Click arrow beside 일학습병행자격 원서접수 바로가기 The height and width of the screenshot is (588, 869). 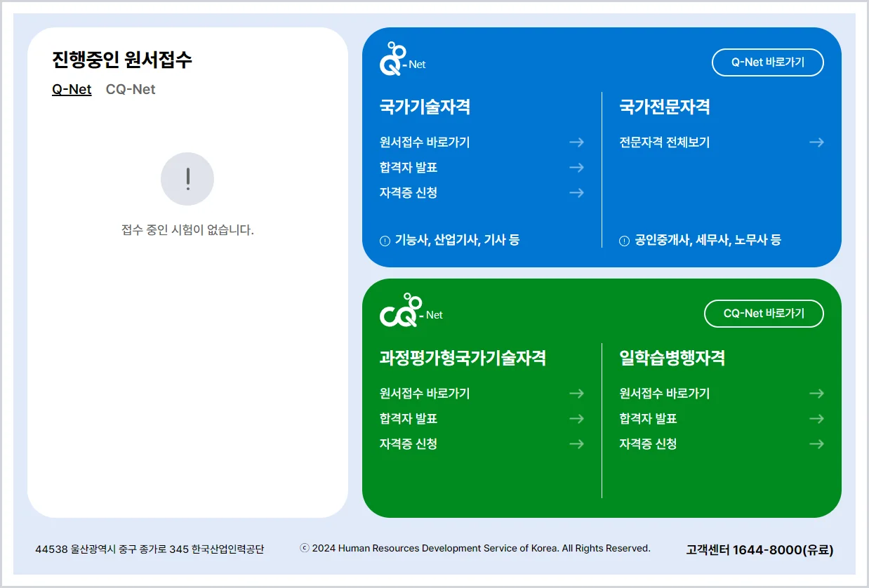[x=816, y=394]
